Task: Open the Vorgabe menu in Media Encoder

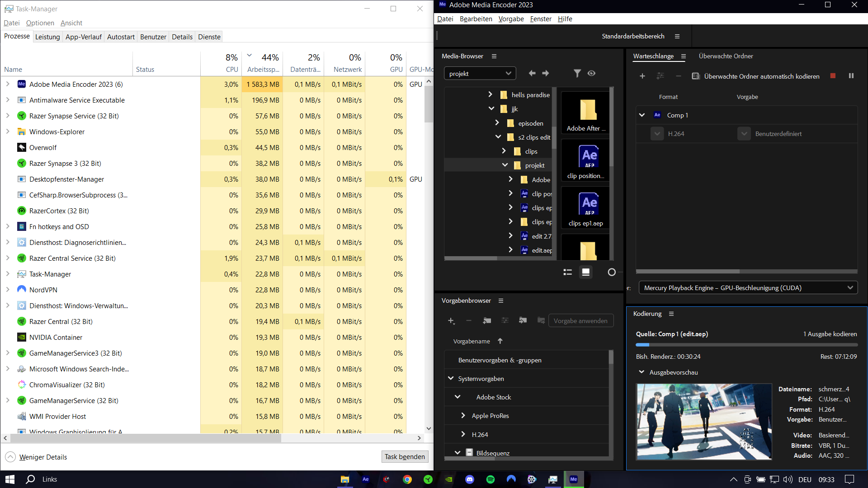Action: pyautogui.click(x=511, y=19)
